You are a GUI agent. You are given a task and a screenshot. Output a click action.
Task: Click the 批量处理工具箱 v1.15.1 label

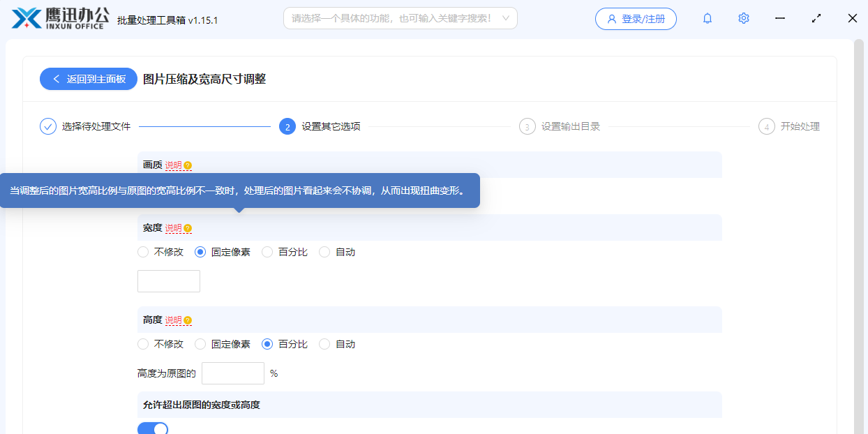pos(167,20)
